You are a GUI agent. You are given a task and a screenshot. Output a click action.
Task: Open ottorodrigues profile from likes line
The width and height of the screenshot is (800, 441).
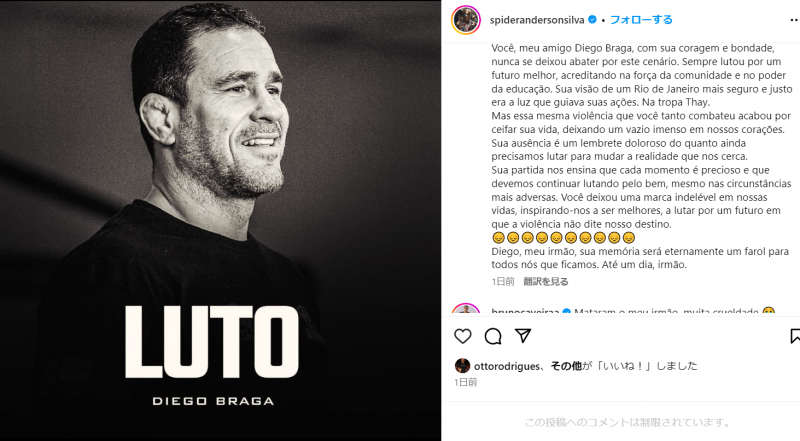tap(507, 366)
